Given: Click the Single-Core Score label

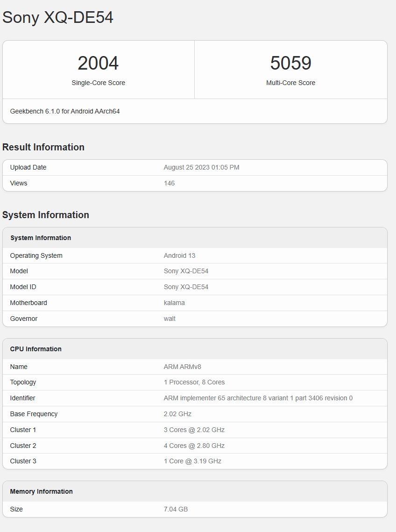Looking at the screenshot, I should (98, 83).
